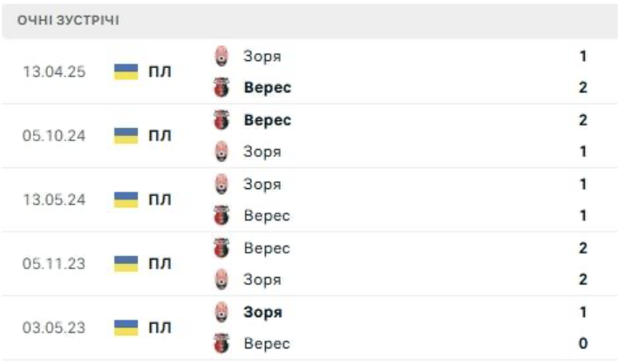
Task: Select the ОЧНІ ЗУСТРІЧІ header
Action: (69, 21)
